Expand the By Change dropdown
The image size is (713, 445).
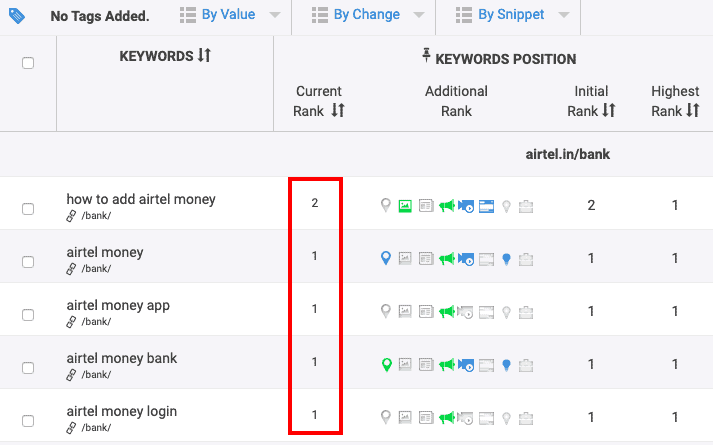368,15
